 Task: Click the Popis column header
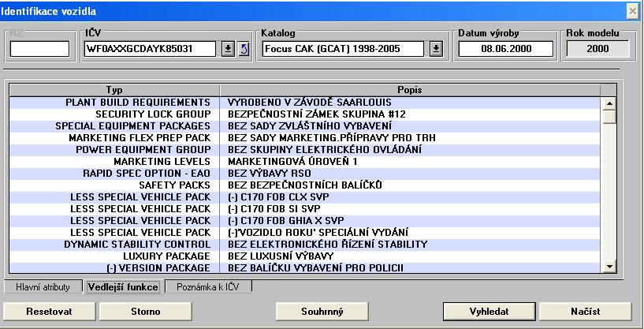(409, 90)
